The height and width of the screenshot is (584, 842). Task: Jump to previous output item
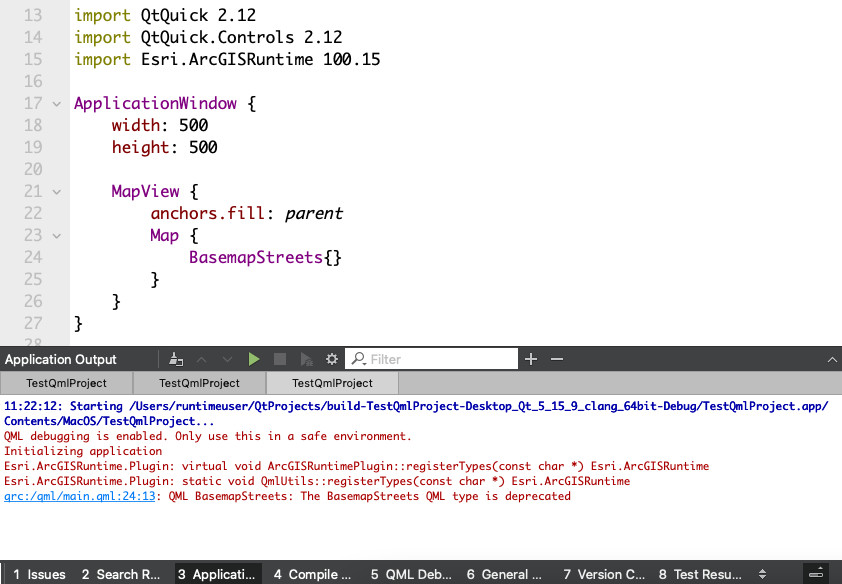tap(201, 358)
